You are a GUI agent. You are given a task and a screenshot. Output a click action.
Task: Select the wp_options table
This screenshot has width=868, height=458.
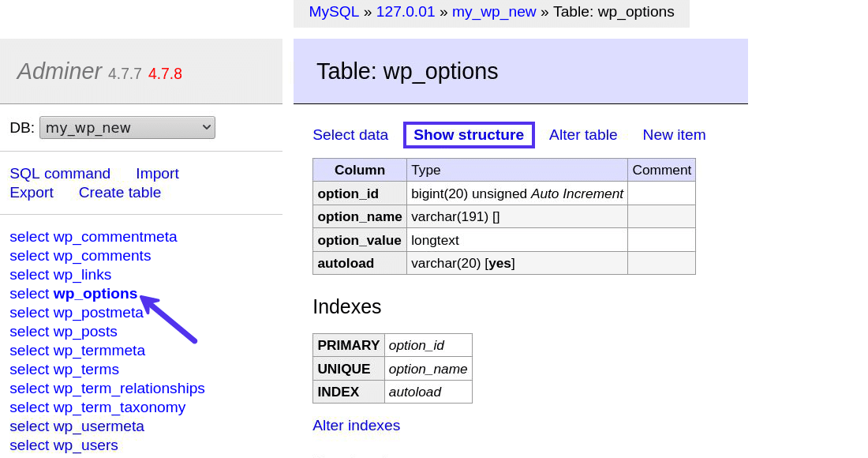point(73,293)
